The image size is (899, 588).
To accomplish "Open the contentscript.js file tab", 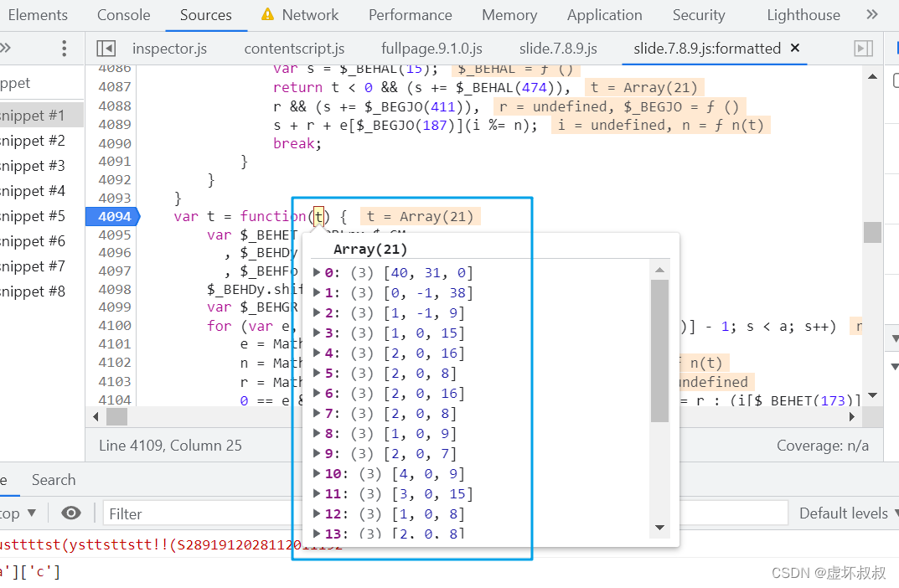I will (294, 48).
